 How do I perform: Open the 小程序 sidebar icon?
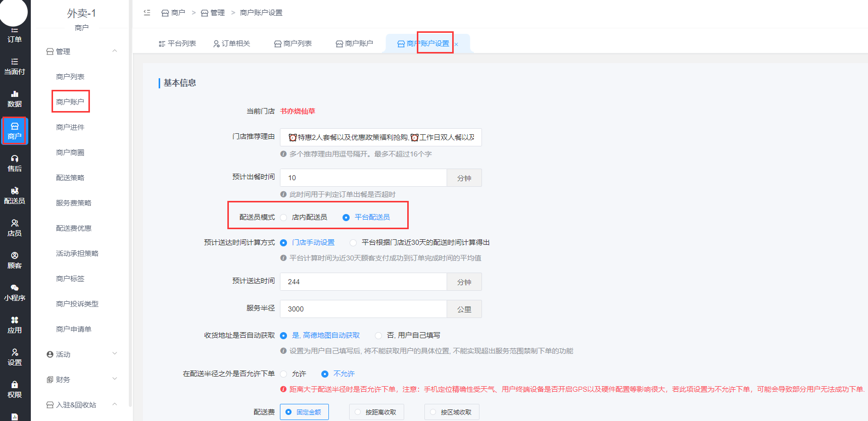pyautogui.click(x=15, y=293)
